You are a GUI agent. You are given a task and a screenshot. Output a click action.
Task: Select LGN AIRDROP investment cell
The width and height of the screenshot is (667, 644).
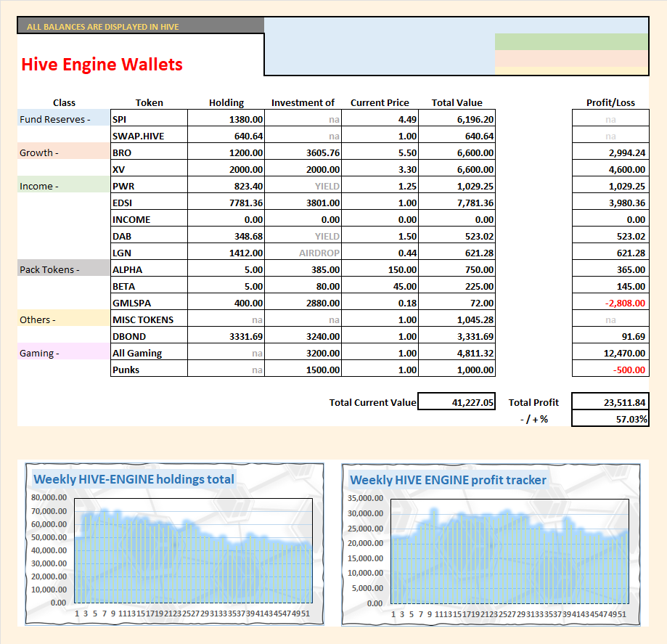[x=303, y=251]
